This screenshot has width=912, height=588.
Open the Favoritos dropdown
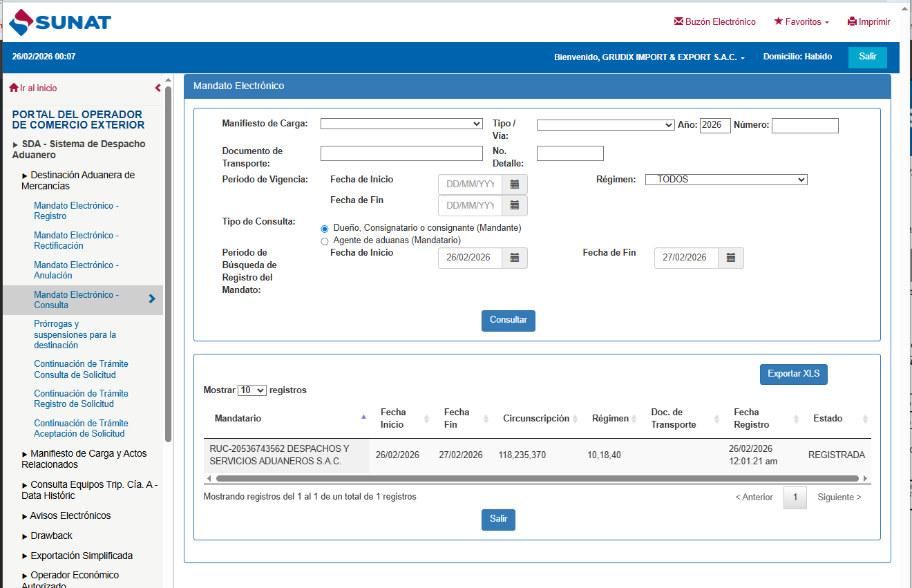coord(801,22)
